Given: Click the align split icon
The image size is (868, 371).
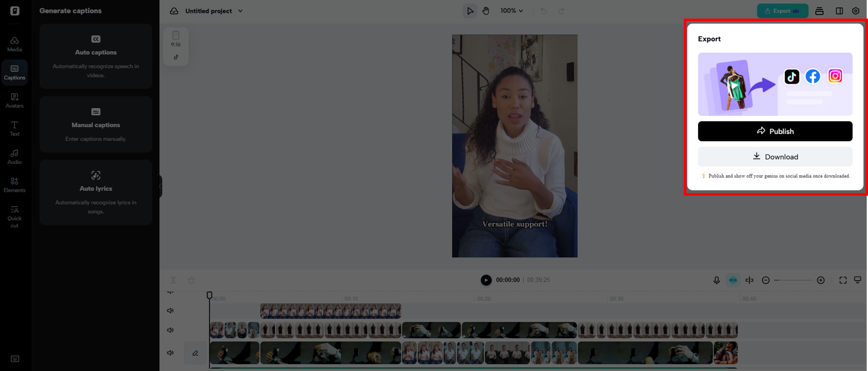Looking at the screenshot, I should click(x=749, y=280).
